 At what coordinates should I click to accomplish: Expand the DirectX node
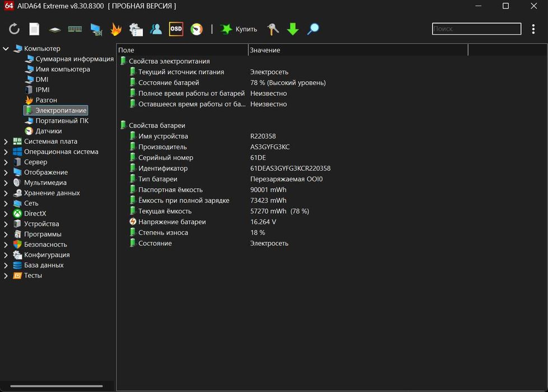[x=6, y=213]
